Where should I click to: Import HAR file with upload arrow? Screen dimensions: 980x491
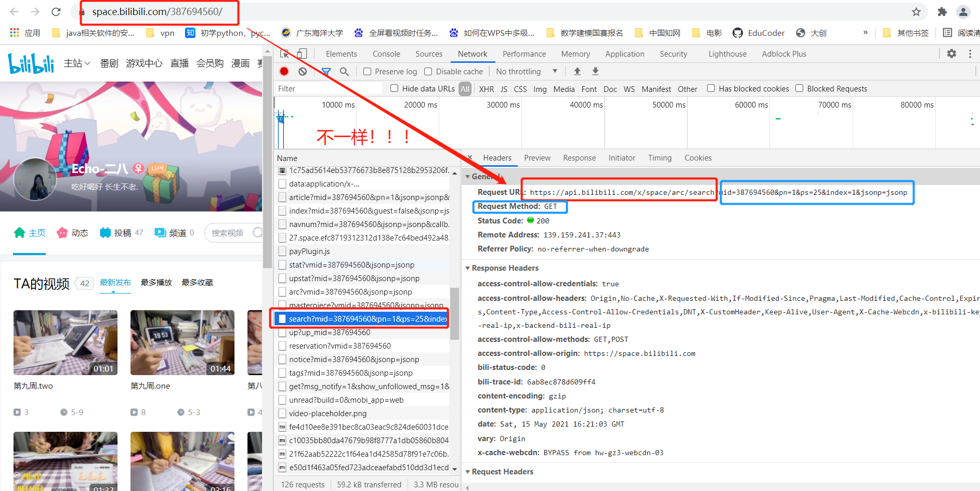(x=577, y=71)
